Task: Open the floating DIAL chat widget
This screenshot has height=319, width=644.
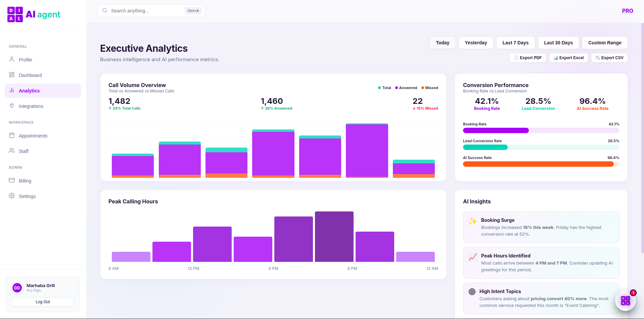Action: tap(625, 301)
